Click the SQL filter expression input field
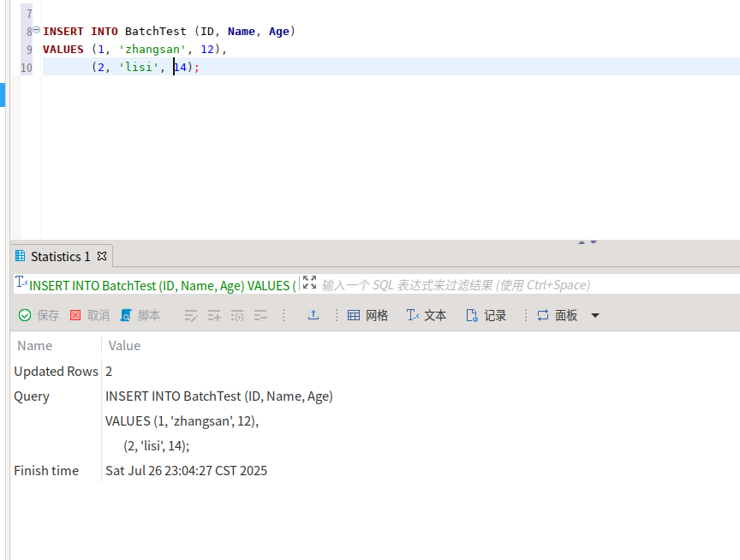This screenshot has height=560, width=740. click(x=514, y=285)
